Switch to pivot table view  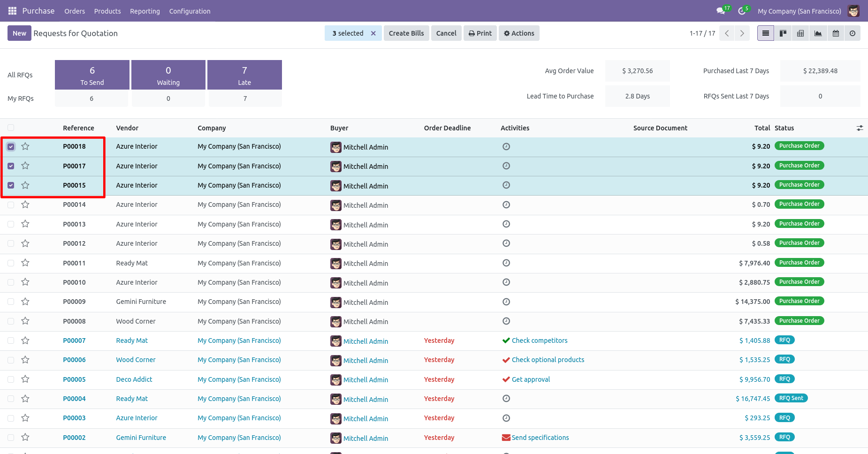point(800,33)
